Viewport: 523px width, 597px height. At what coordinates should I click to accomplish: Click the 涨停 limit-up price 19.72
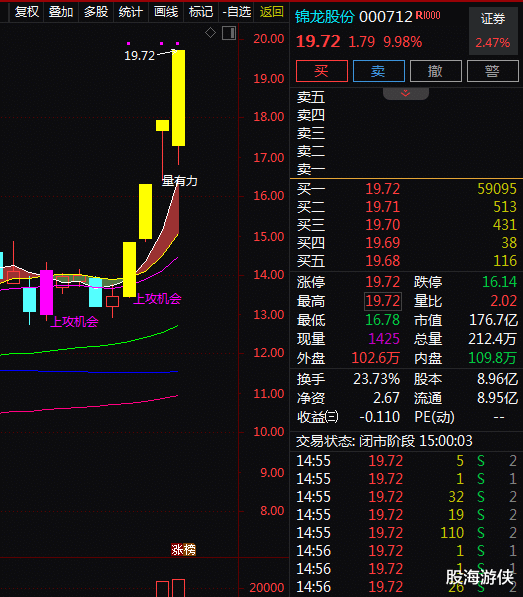tap(383, 282)
